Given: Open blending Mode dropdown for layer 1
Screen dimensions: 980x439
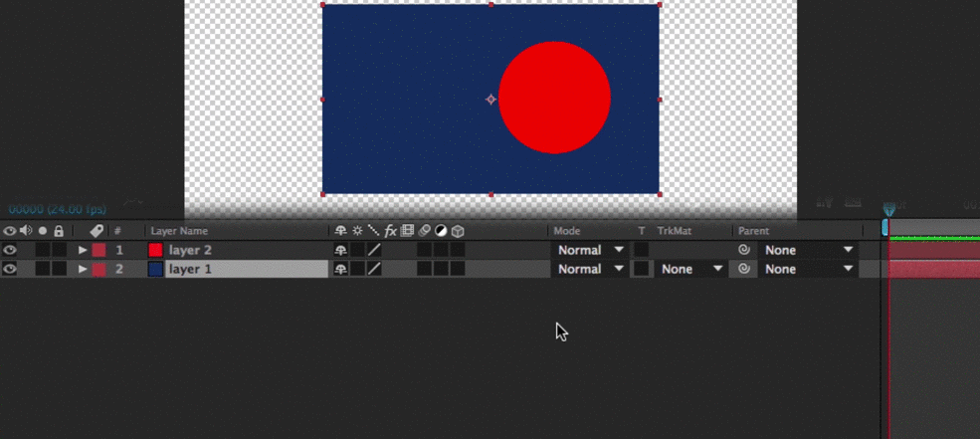Looking at the screenshot, I should [x=590, y=269].
